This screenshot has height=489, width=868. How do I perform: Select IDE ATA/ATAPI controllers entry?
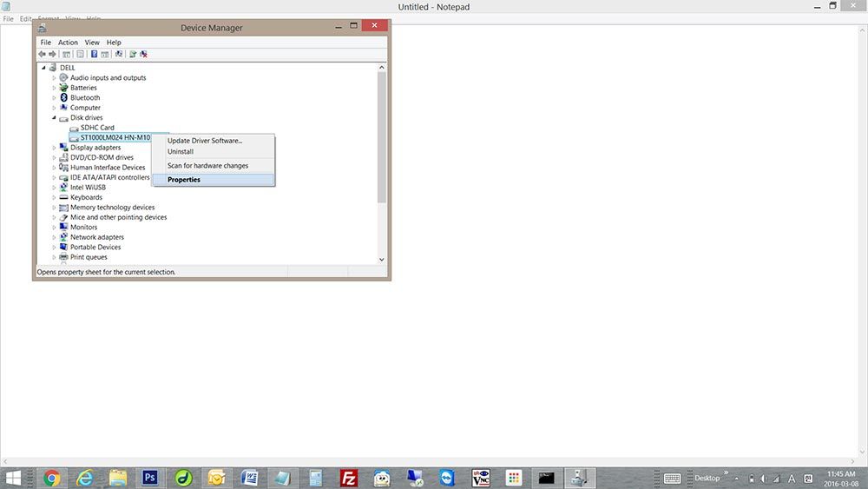pyautogui.click(x=109, y=177)
